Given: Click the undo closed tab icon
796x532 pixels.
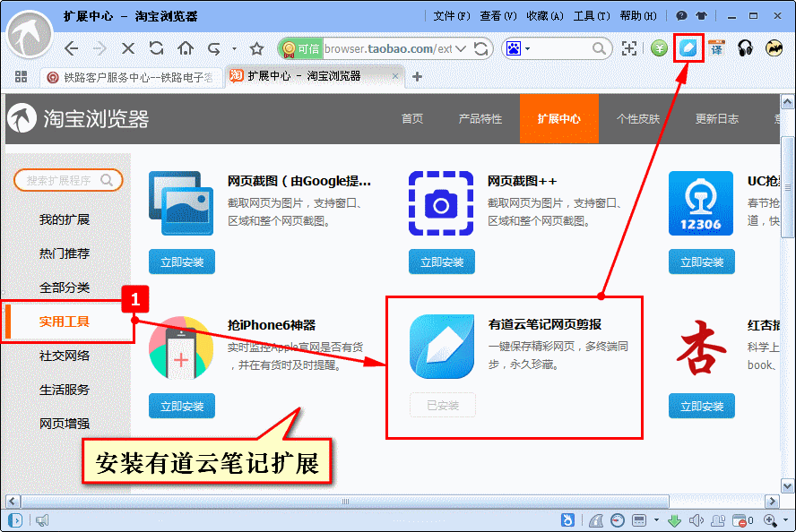Looking at the screenshot, I should (214, 48).
